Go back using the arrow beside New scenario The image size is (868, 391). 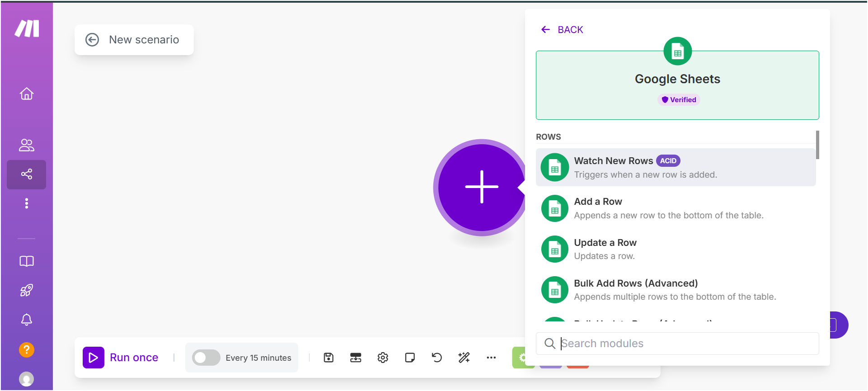coord(92,40)
